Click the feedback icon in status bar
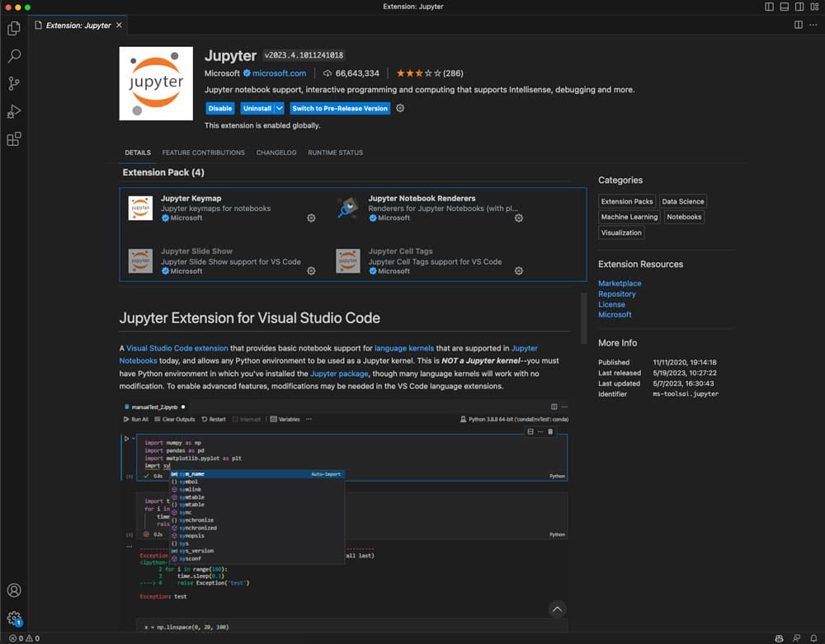The image size is (825, 644). (x=797, y=638)
